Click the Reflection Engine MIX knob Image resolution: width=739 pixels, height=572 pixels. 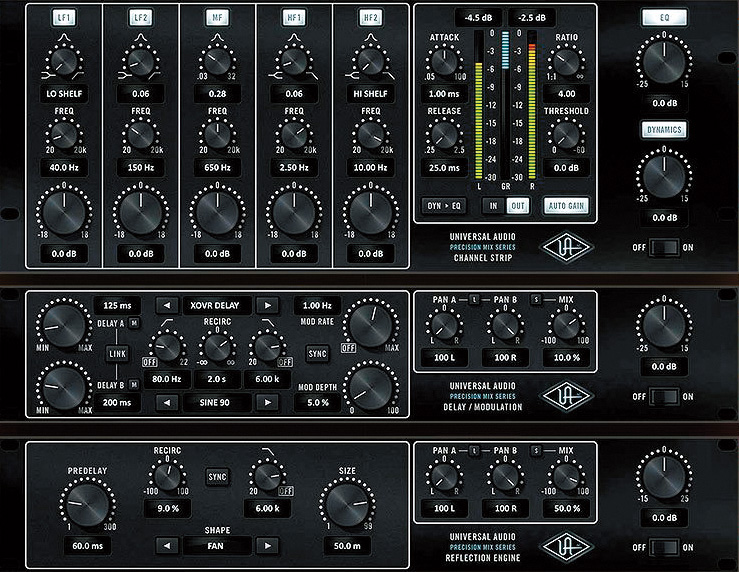pyautogui.click(x=566, y=476)
